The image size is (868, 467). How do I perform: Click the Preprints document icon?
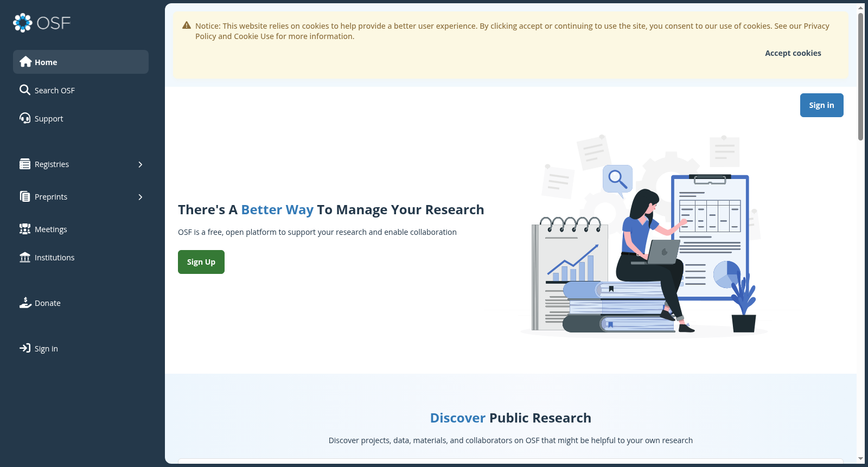click(x=25, y=196)
